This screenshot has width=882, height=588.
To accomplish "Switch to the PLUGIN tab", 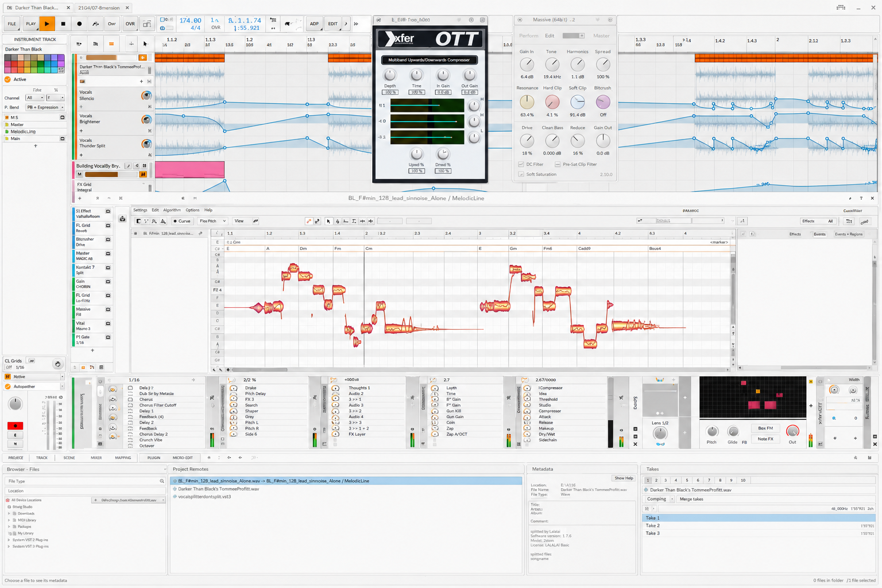I will [154, 458].
